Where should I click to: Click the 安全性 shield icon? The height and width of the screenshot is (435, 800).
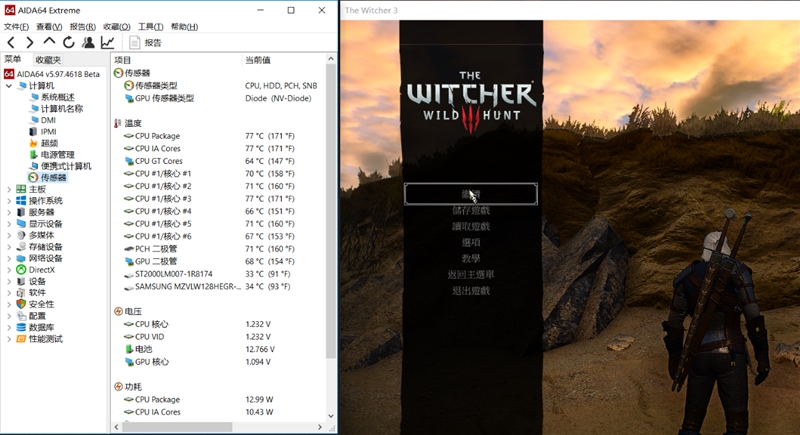point(21,304)
